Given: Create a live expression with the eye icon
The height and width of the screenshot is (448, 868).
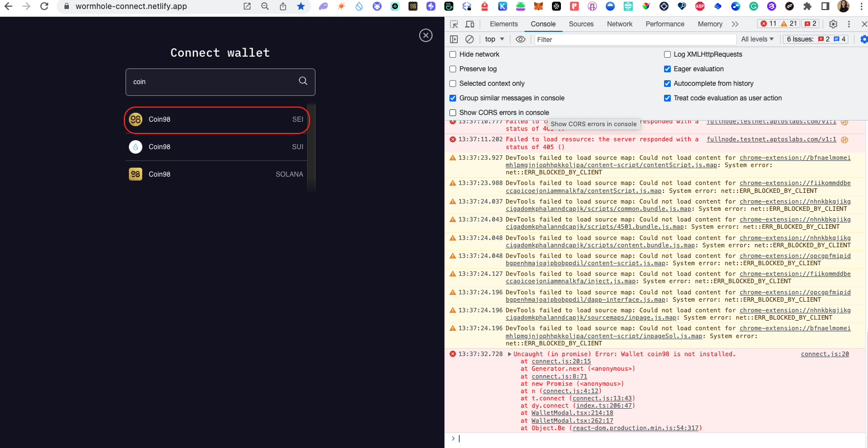Looking at the screenshot, I should pos(520,39).
